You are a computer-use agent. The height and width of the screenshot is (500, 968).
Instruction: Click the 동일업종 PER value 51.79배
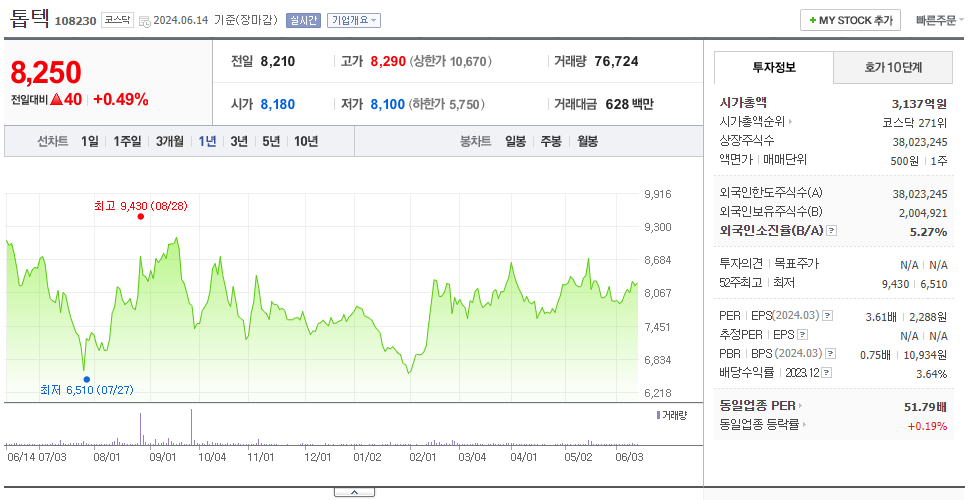[x=925, y=406]
